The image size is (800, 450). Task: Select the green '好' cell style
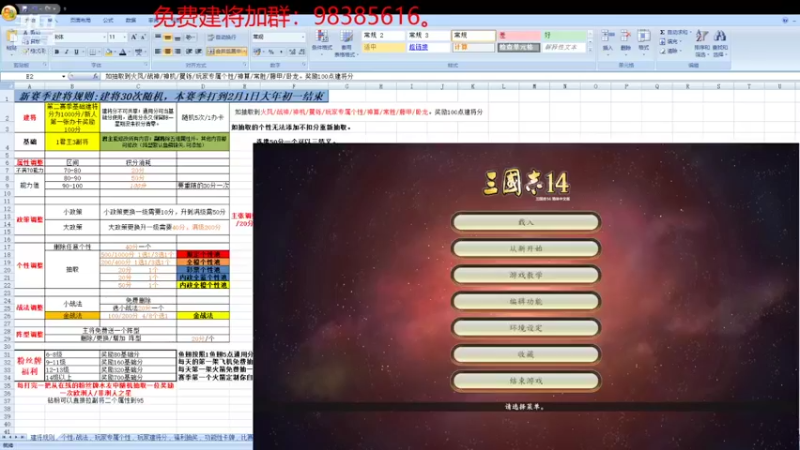(x=564, y=35)
